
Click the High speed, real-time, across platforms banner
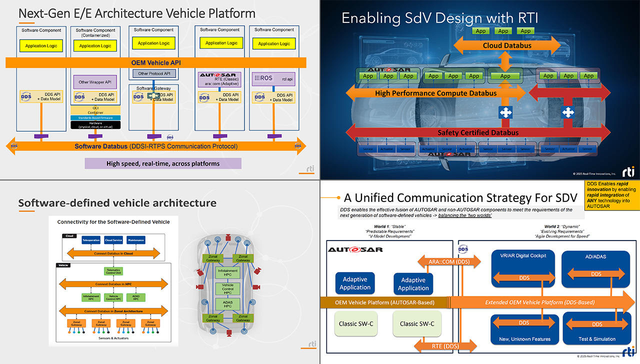(163, 163)
